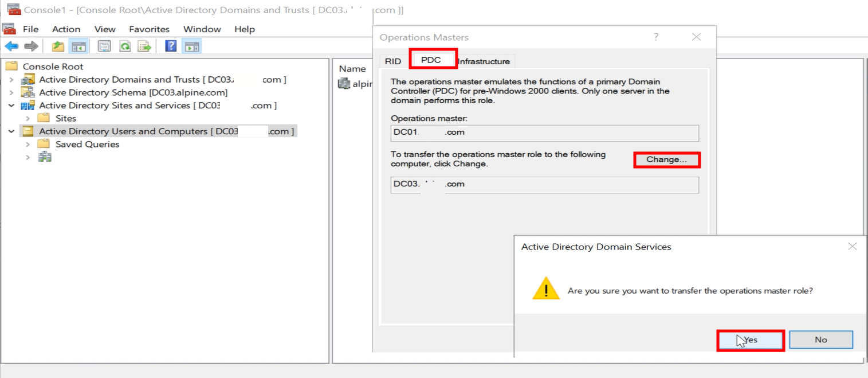Click the Users and Computers node icon
This screenshot has height=378, width=868.
click(28, 131)
